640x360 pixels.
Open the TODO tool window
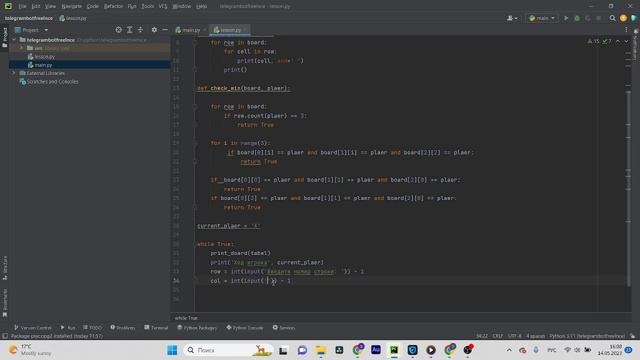[x=92, y=327]
